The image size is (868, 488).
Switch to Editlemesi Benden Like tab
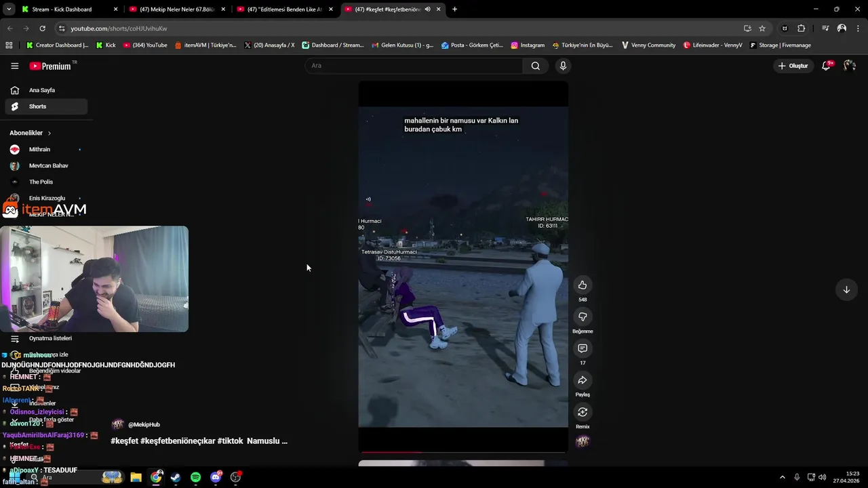[285, 9]
